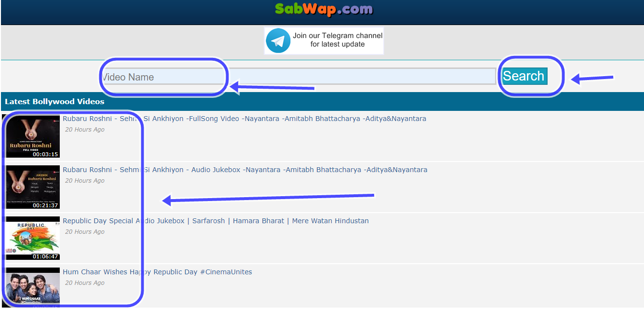Click "20 Hours Ago" under Republic Day Special
644x309 pixels.
click(85, 232)
